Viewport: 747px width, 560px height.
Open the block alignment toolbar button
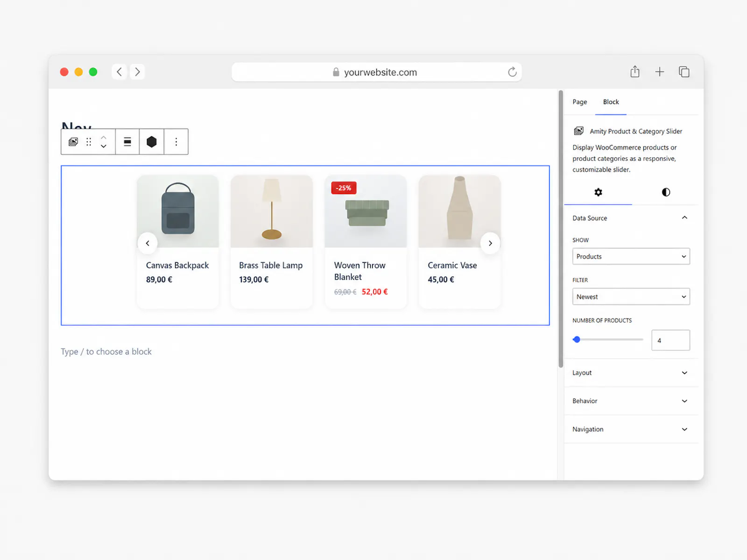(x=127, y=142)
